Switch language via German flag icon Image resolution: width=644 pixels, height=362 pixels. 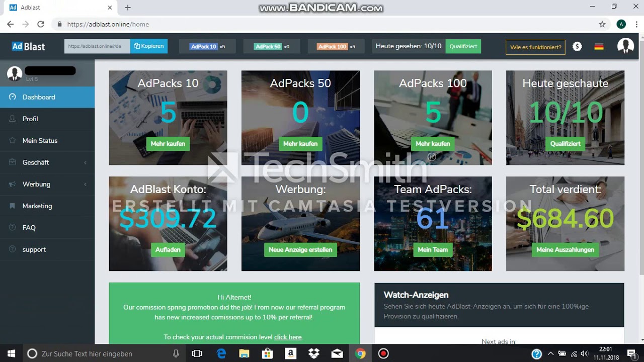point(599,47)
